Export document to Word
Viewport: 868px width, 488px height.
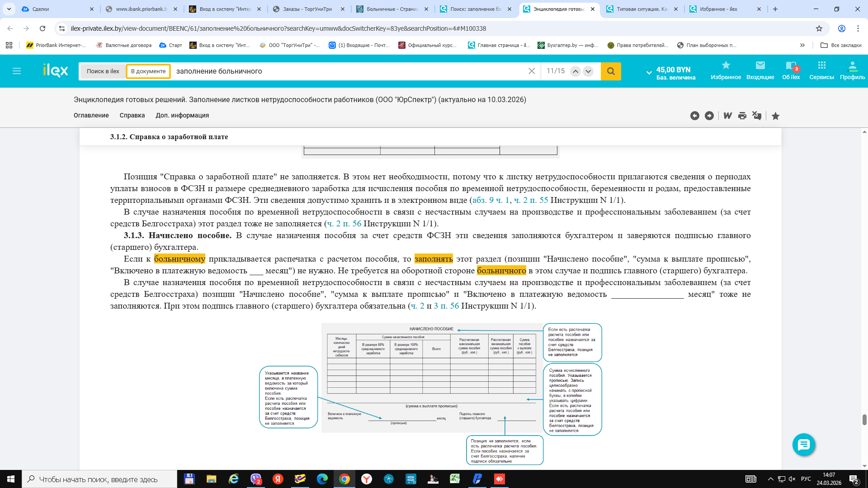(x=727, y=116)
